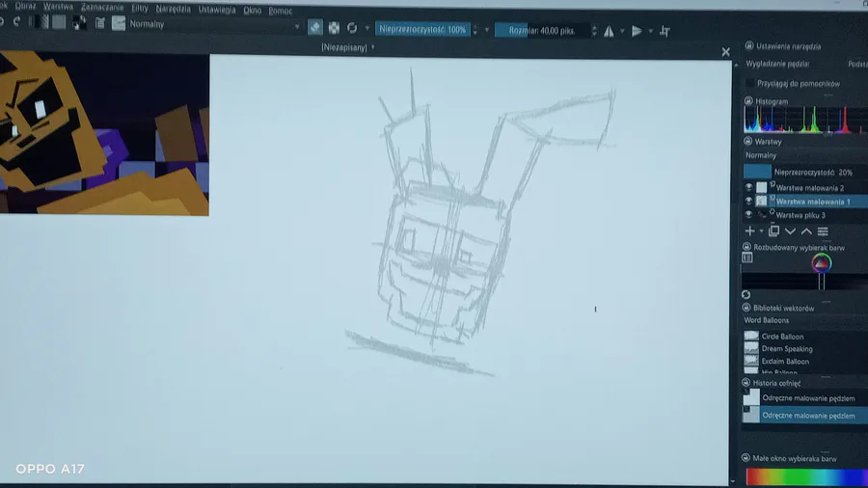Open the brush preset chooser
The image size is (868, 488).
118,23
